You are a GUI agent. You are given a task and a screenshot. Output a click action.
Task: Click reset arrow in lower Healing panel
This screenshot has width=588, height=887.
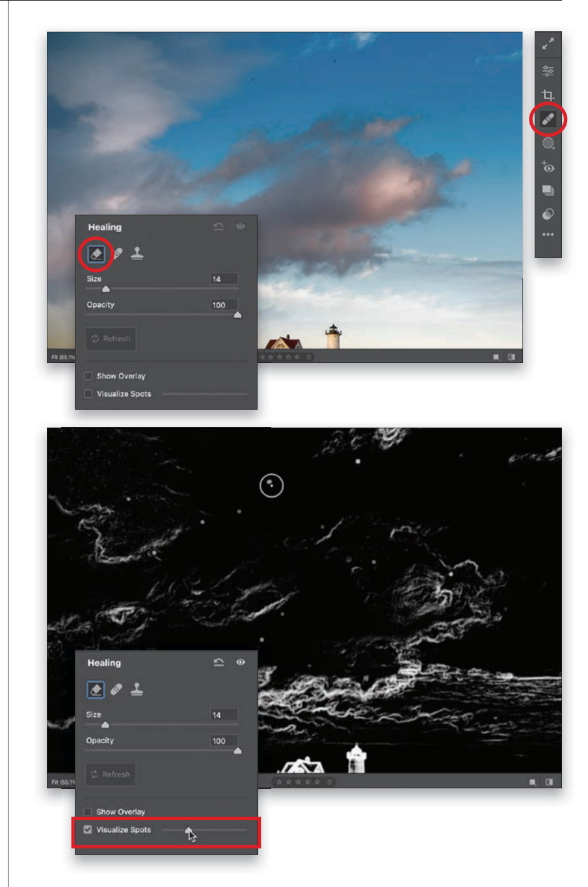[219, 662]
